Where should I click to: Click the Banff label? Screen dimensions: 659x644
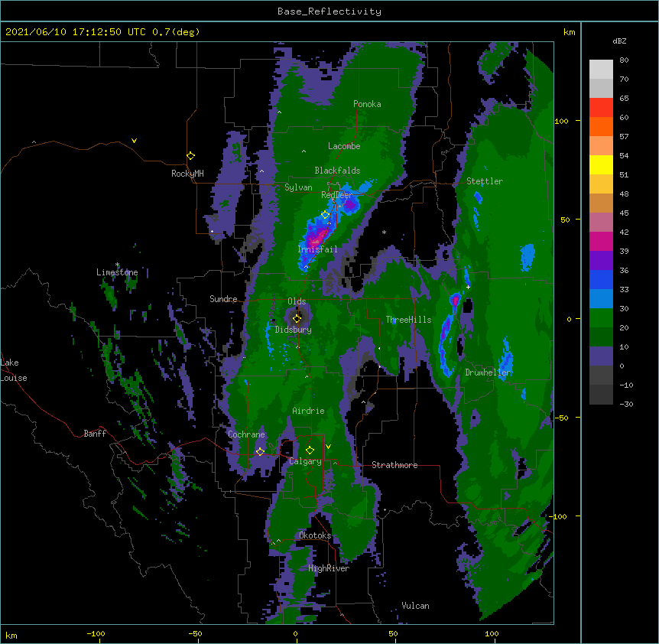95,434
